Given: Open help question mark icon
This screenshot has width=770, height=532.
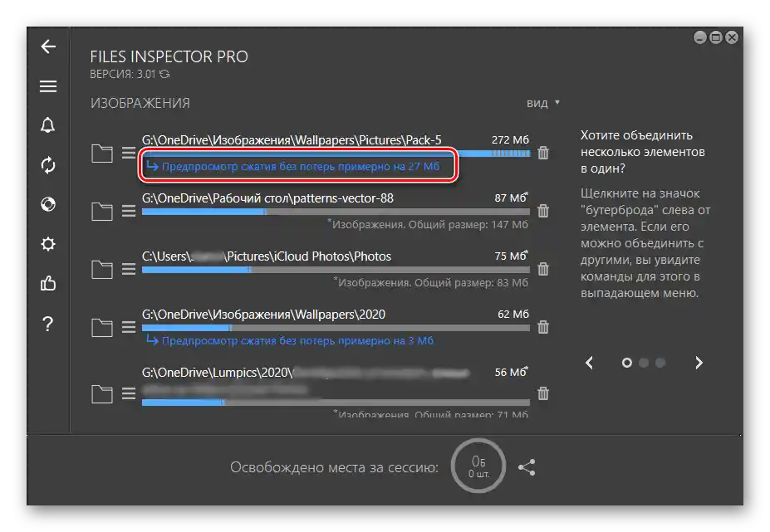Looking at the screenshot, I should click(47, 324).
